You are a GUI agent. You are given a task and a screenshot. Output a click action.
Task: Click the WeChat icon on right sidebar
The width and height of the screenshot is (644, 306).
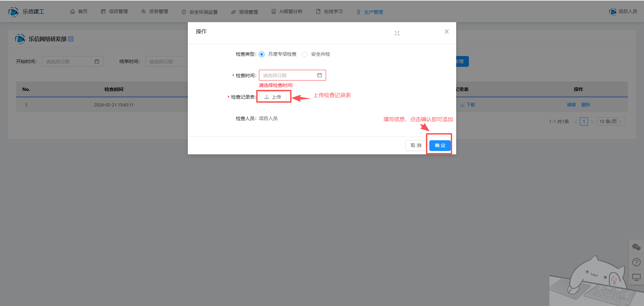coord(636,247)
